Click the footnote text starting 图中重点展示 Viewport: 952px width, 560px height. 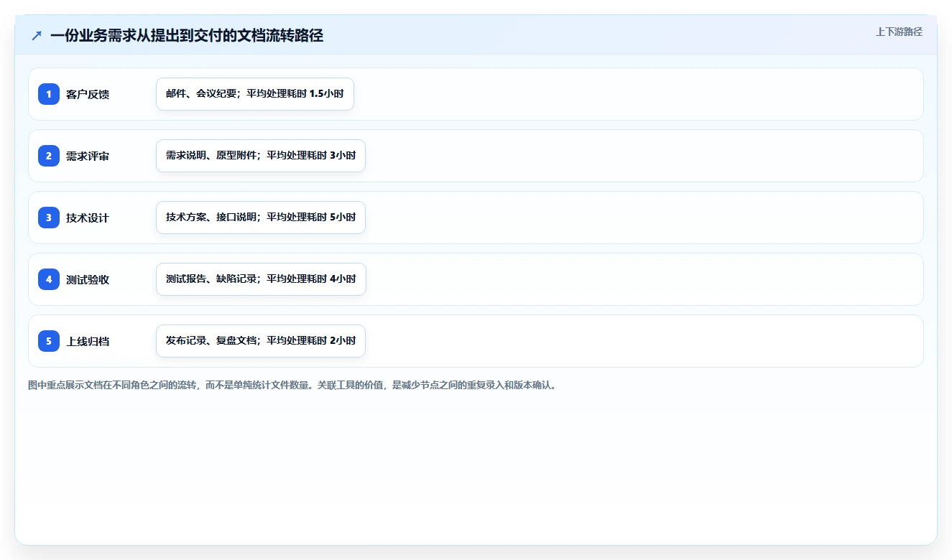(x=292, y=385)
